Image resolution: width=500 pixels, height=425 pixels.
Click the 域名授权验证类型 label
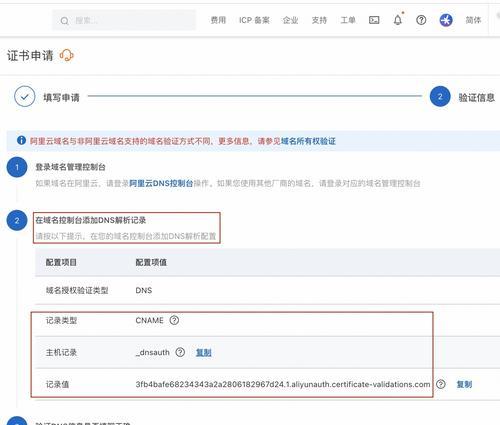point(77,290)
